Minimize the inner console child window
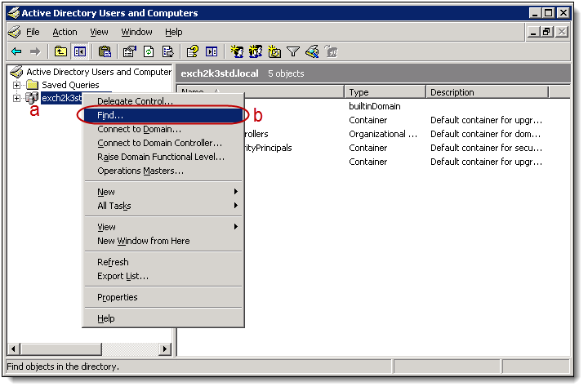The height and width of the screenshot is (391, 588). 532,32
